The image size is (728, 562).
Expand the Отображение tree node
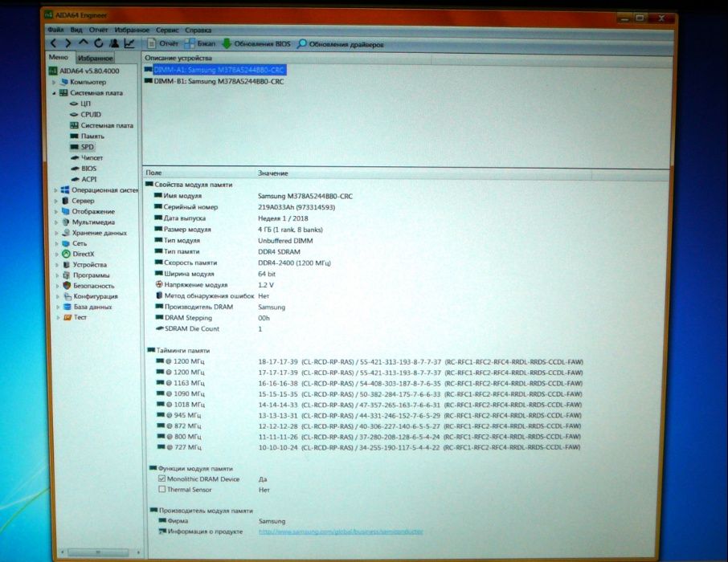coord(56,212)
